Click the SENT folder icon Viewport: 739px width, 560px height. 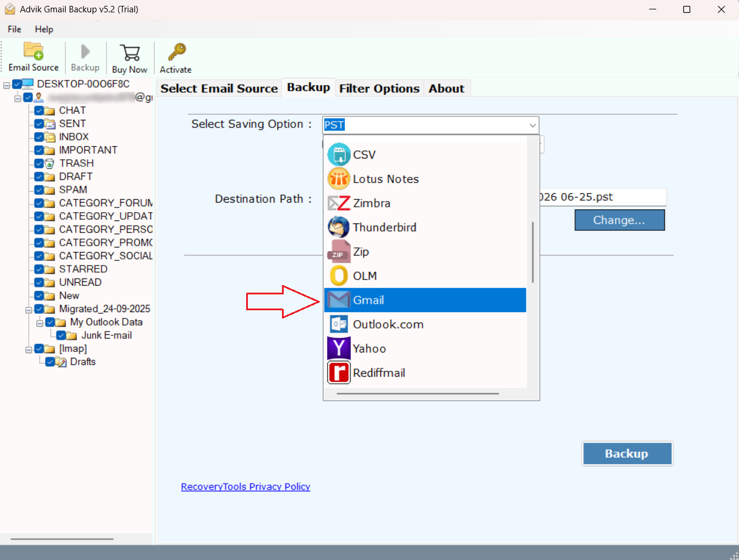(x=50, y=124)
